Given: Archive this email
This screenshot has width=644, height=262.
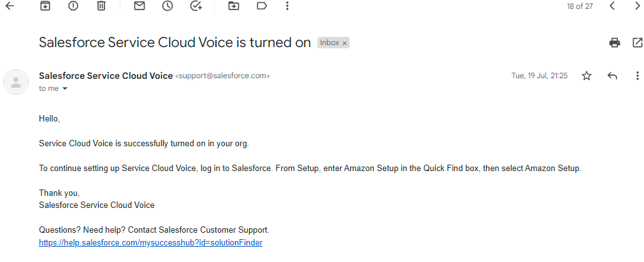Looking at the screenshot, I should [45, 6].
